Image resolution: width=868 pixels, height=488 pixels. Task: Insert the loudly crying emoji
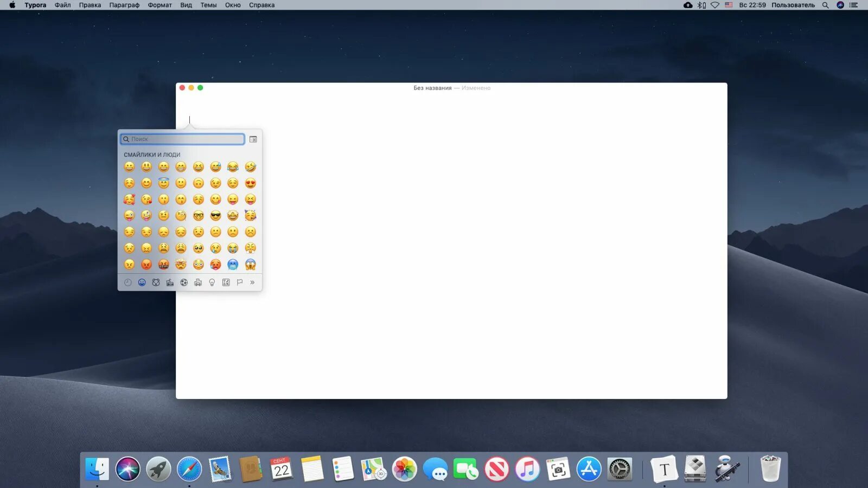(233, 248)
